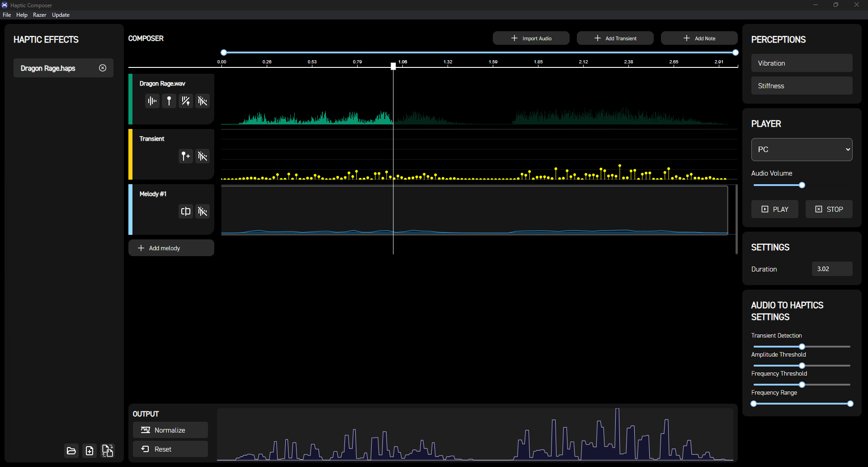Click the single pin icon on Dragon Rage.wav track

tap(169, 101)
